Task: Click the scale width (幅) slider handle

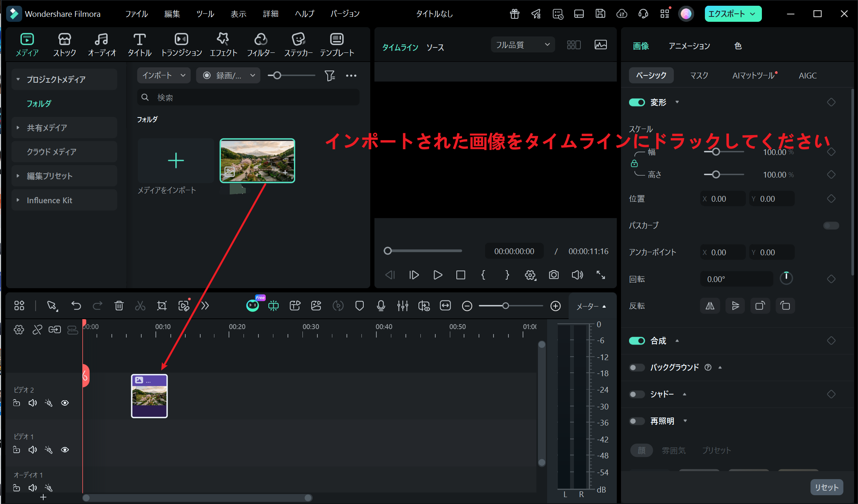Action: click(716, 152)
